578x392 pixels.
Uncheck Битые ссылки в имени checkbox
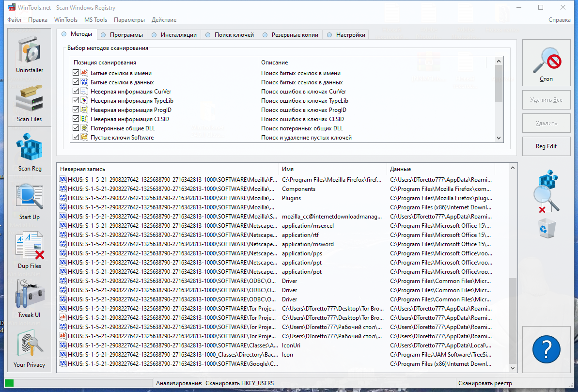(76, 73)
